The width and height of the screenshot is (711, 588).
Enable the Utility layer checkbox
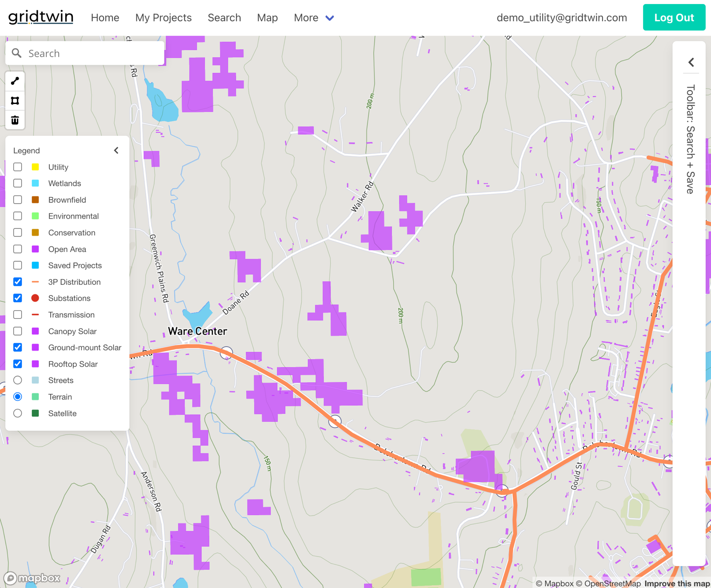(18, 167)
